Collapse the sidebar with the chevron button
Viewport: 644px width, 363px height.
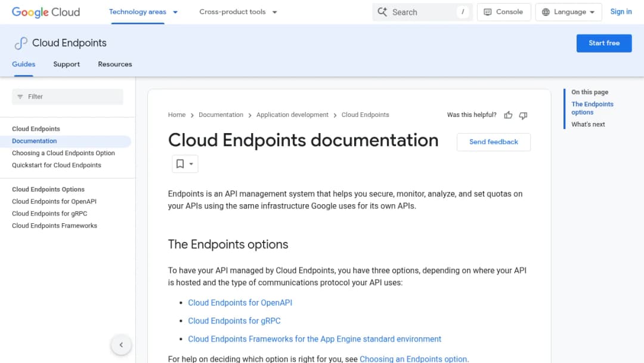tap(121, 344)
